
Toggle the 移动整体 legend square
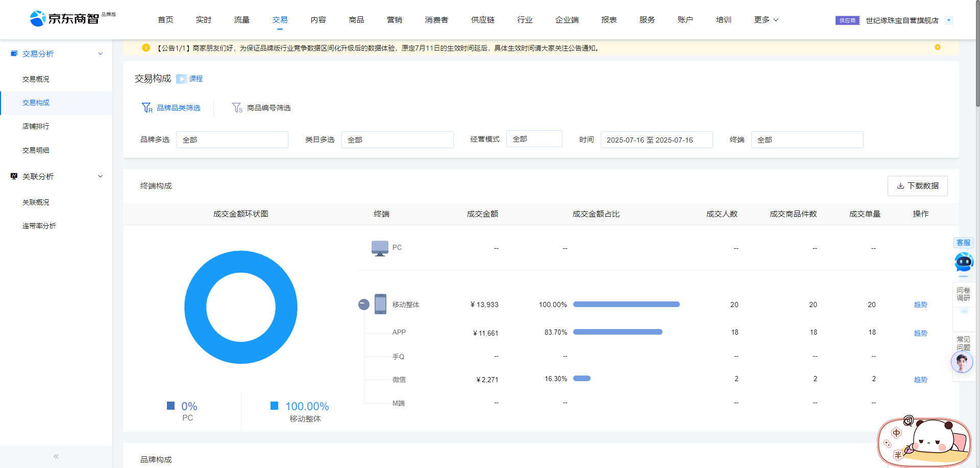point(275,406)
